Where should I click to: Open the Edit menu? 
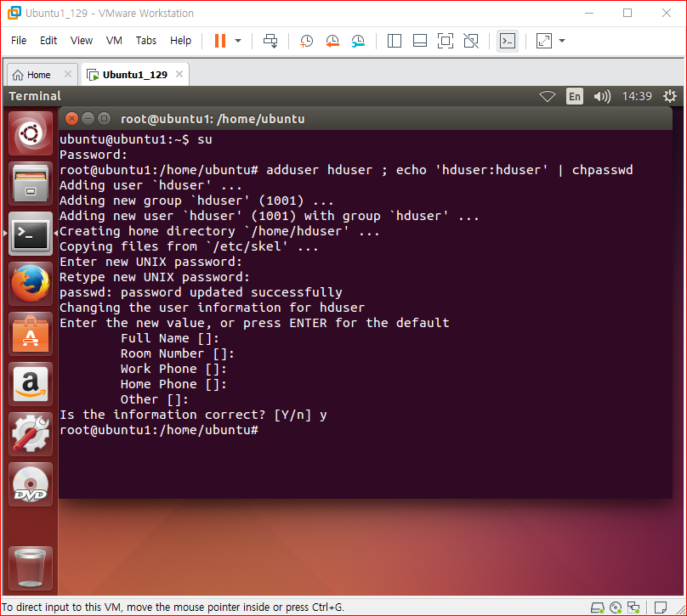click(x=48, y=41)
